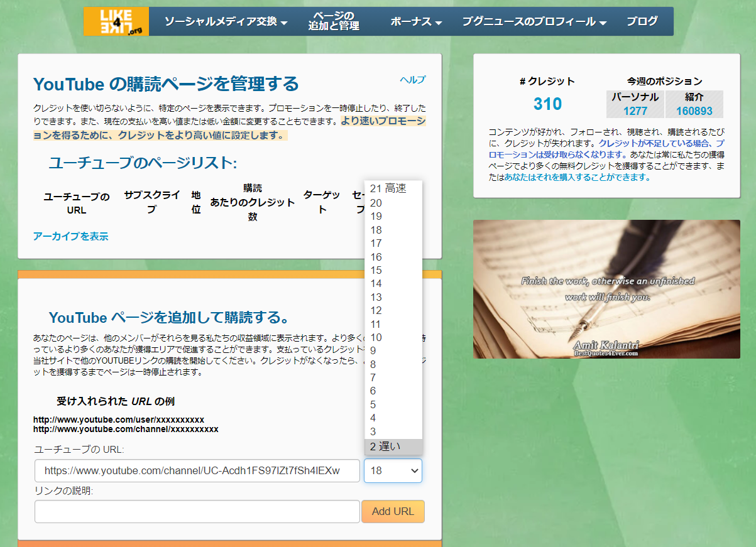The height and width of the screenshot is (547, 756).
Task: Choose 14 in the credits list
Action: 393,284
